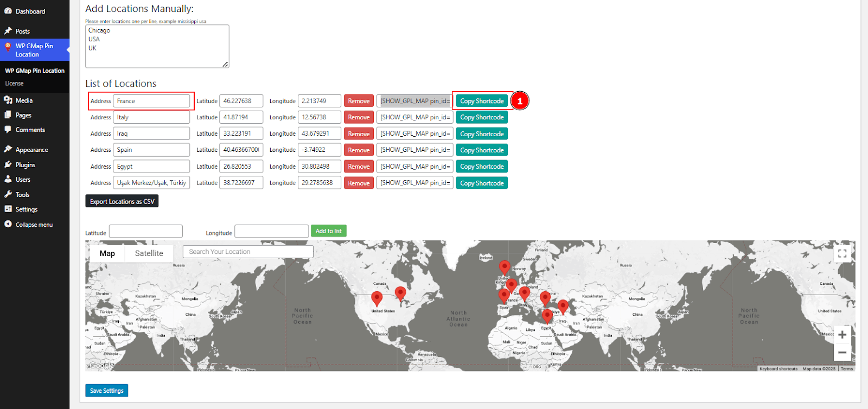Image resolution: width=868 pixels, height=409 pixels.
Task: Focus the Add Locations Manually textarea
Action: tap(157, 46)
